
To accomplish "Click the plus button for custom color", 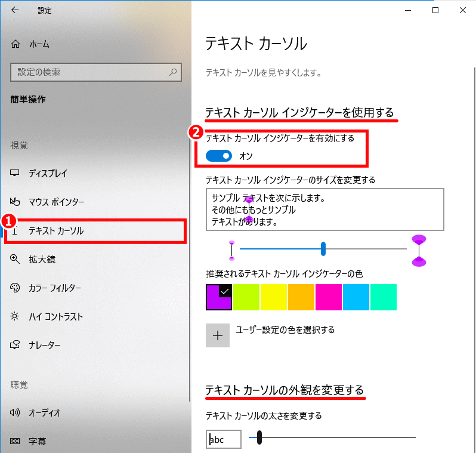I will [218, 335].
